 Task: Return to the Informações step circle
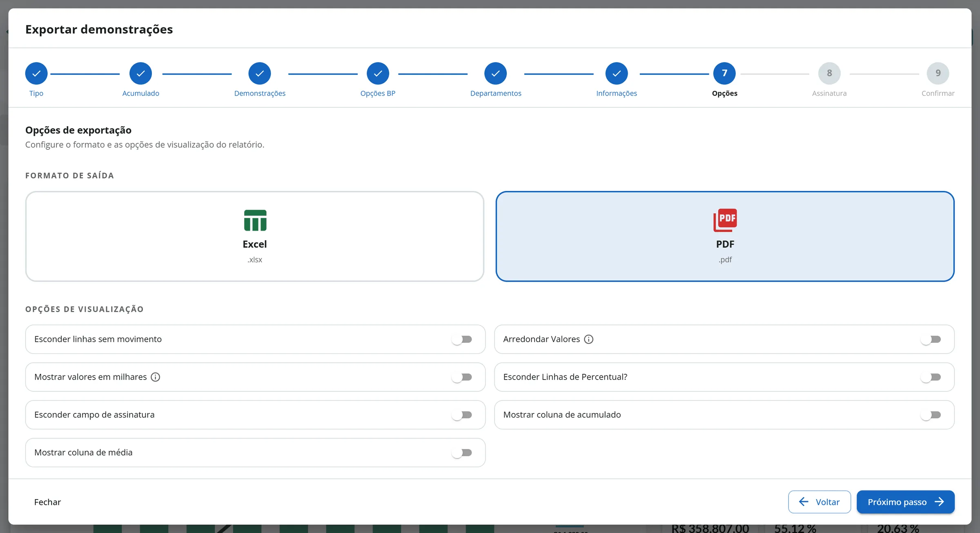617,73
